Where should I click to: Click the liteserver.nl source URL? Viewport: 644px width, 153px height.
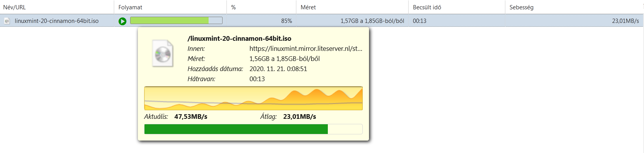coord(306,49)
